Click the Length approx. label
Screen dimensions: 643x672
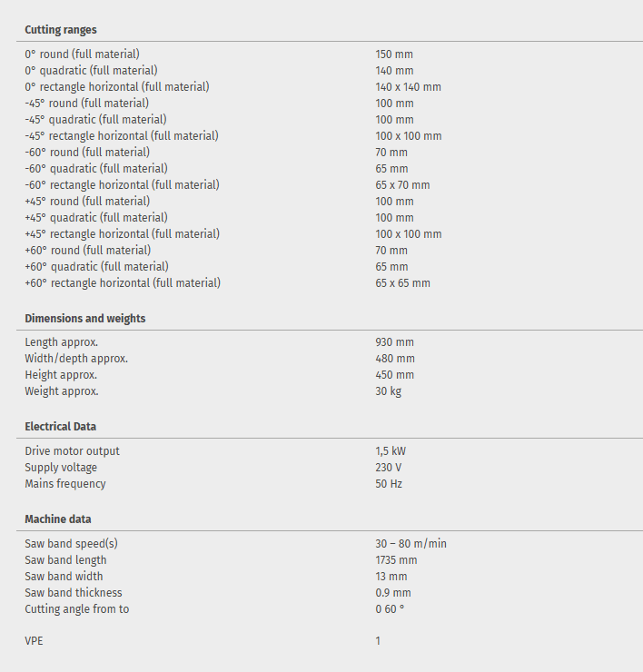point(62,342)
